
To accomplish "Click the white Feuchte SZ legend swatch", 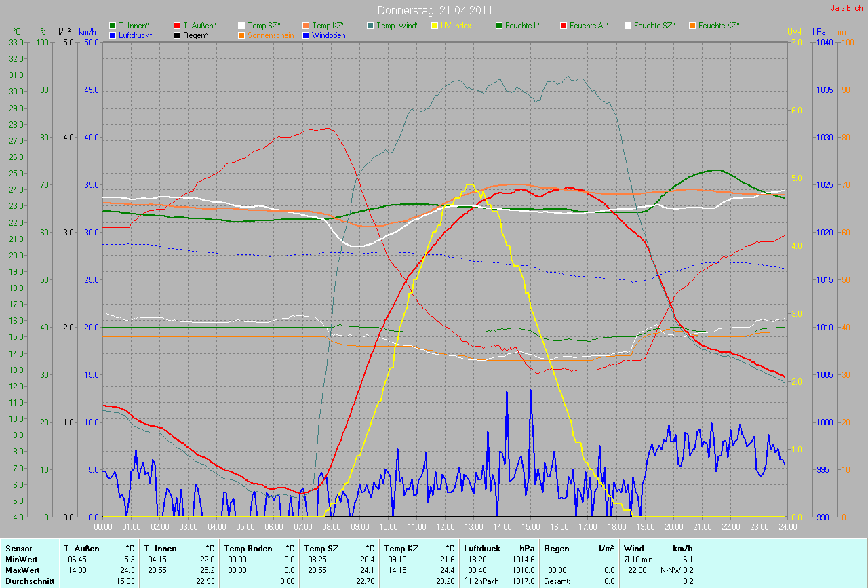I will click(x=628, y=25).
